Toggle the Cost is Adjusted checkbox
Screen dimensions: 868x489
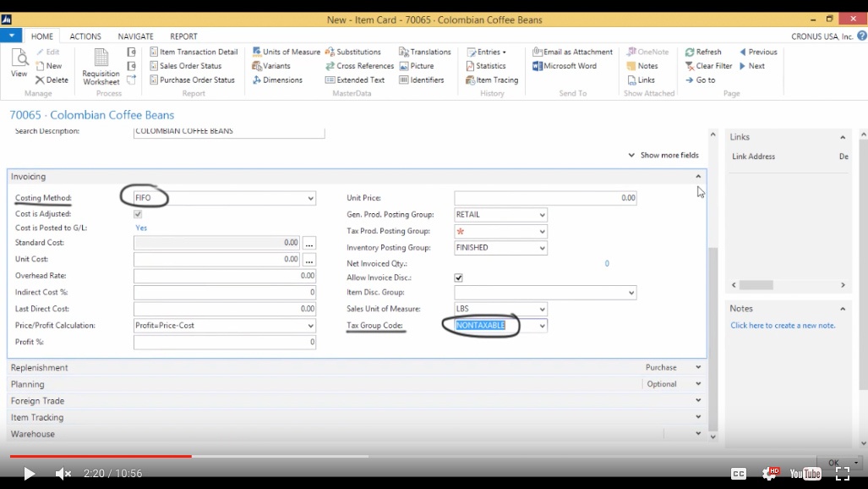pos(138,214)
